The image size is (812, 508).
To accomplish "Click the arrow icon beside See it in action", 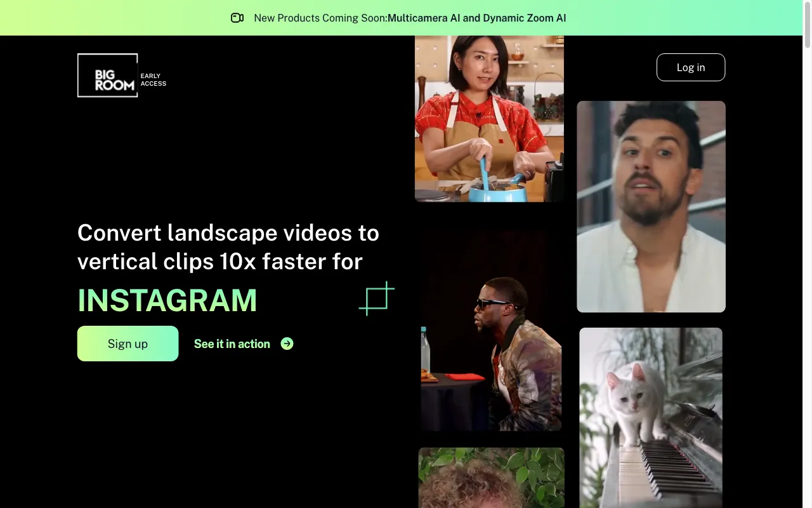I will click(x=287, y=344).
